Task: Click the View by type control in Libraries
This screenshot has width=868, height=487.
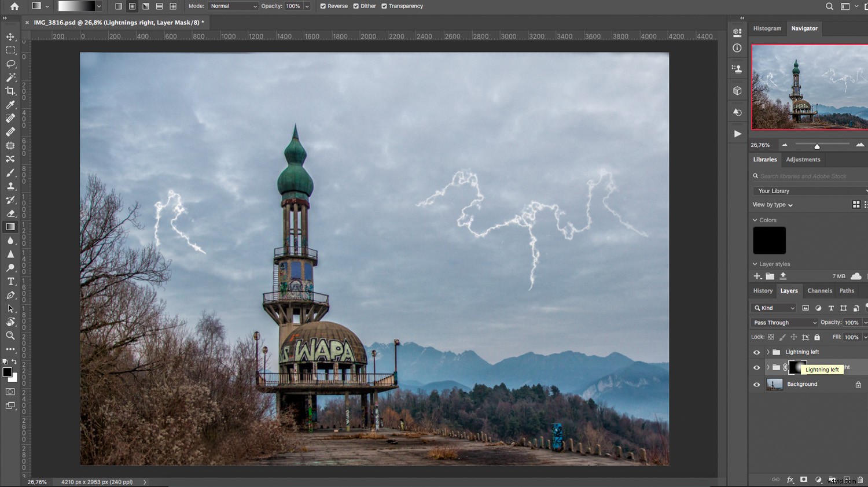Action: (771, 204)
